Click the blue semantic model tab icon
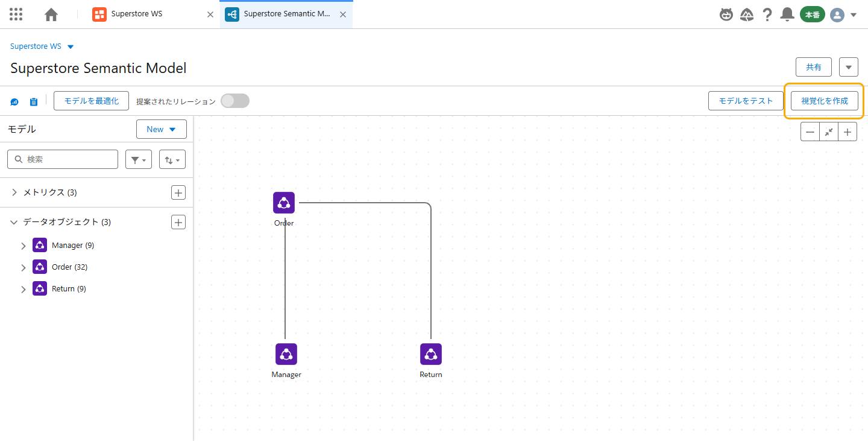 [232, 14]
